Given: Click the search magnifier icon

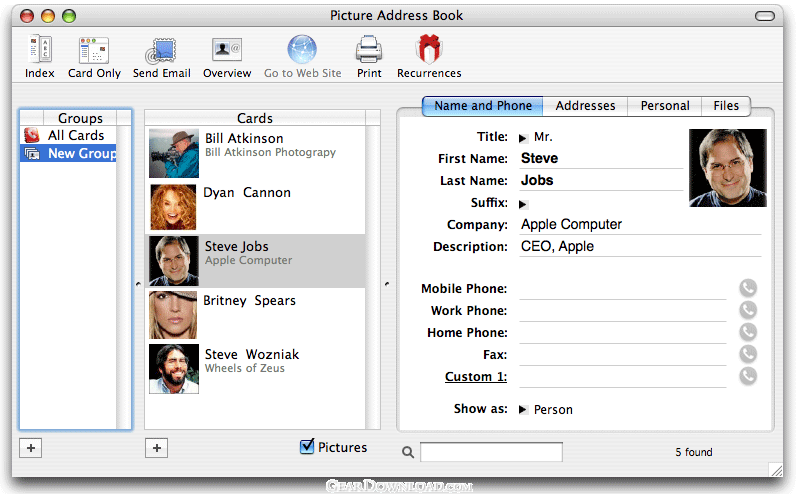Looking at the screenshot, I should pyautogui.click(x=408, y=452).
